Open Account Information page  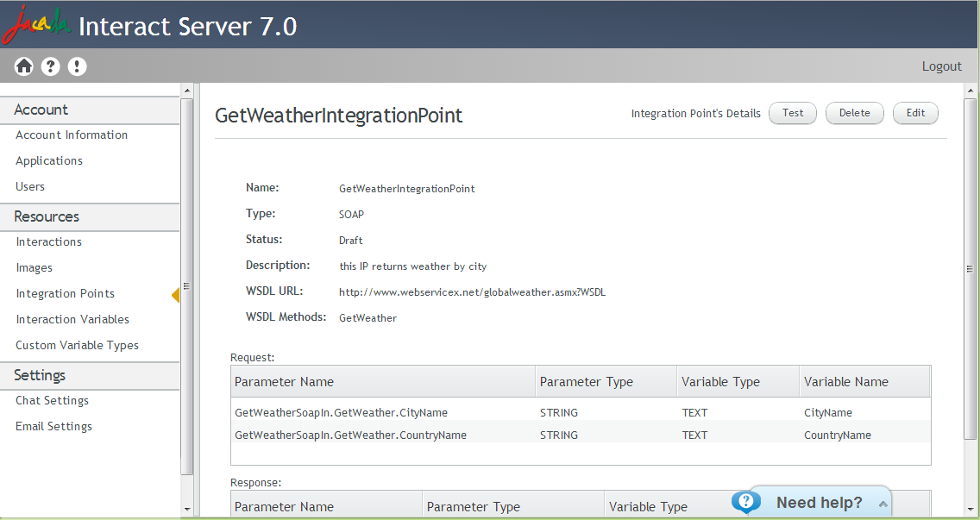72,135
